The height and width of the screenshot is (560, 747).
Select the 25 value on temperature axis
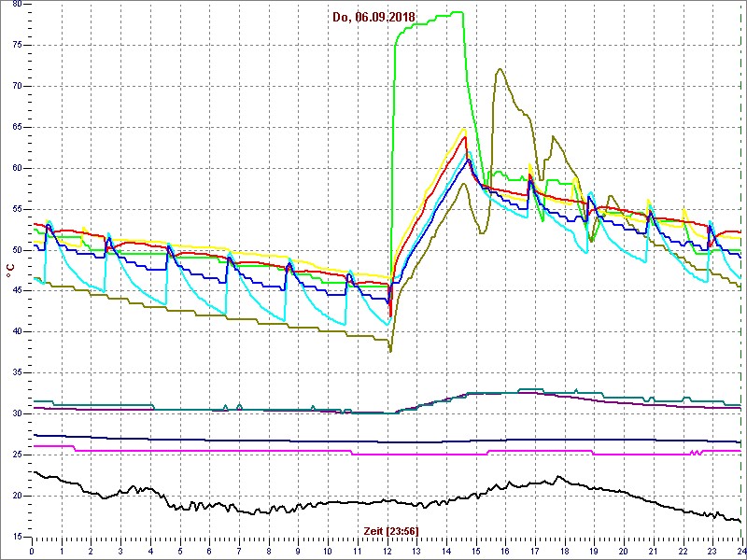click(16, 455)
